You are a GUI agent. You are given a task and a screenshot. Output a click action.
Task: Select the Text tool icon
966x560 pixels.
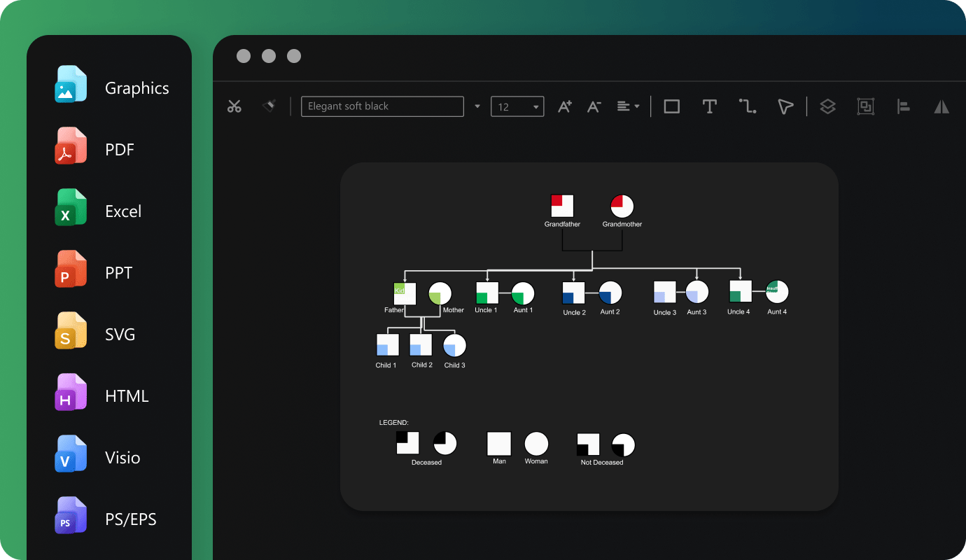pos(709,106)
